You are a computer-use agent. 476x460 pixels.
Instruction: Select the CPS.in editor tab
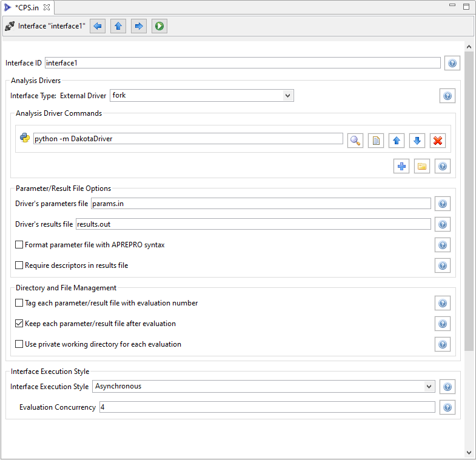(26, 7)
